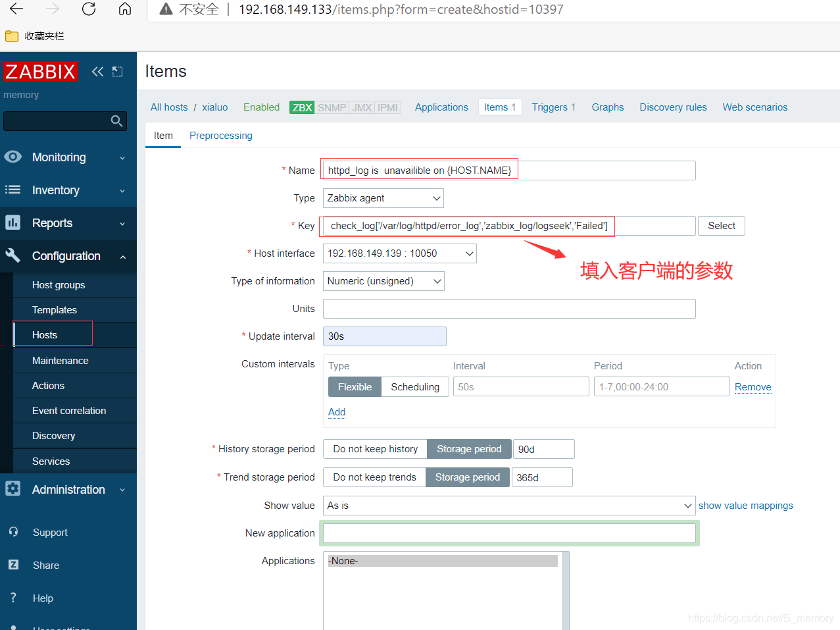Expand the Reports menu chevron
Image resolution: width=840 pixels, height=630 pixels.
(x=122, y=224)
